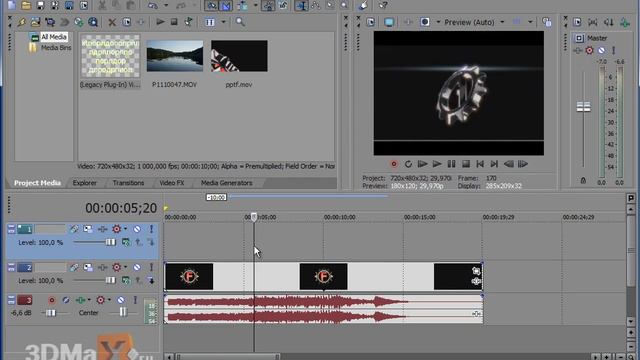Stop media preview in the Project Media toolbar
The height and width of the screenshot is (360, 640).
click(x=174, y=22)
